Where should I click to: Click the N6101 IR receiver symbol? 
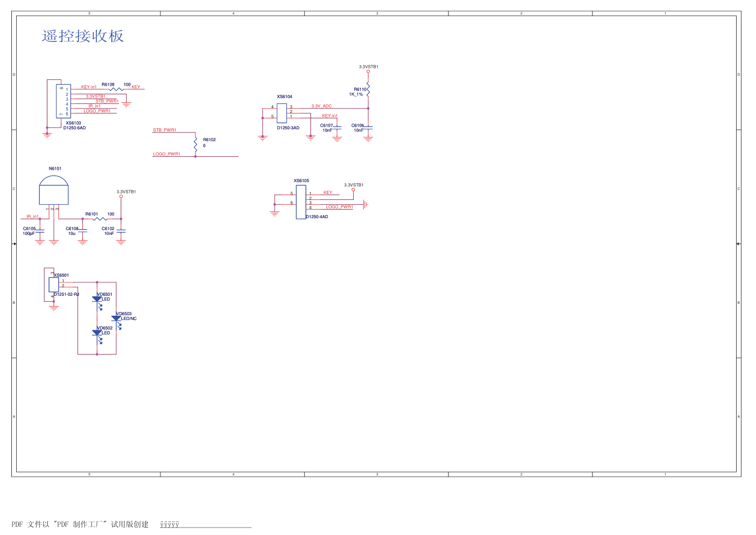click(54, 191)
